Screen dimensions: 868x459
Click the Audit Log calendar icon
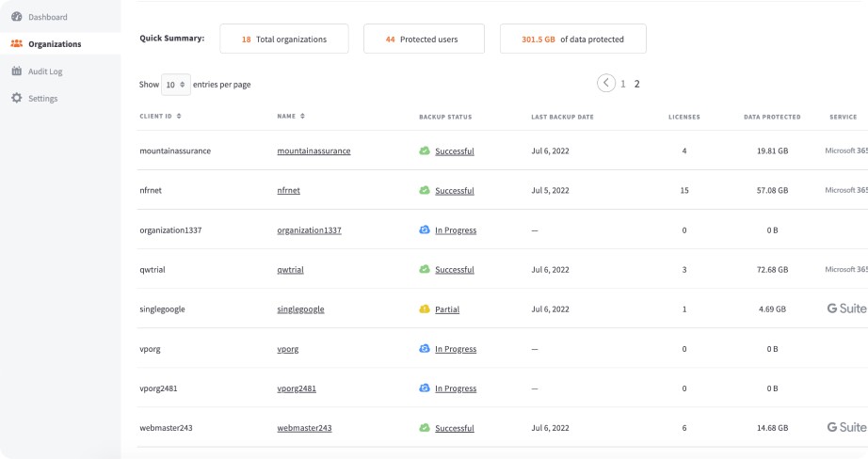pyautogui.click(x=17, y=71)
